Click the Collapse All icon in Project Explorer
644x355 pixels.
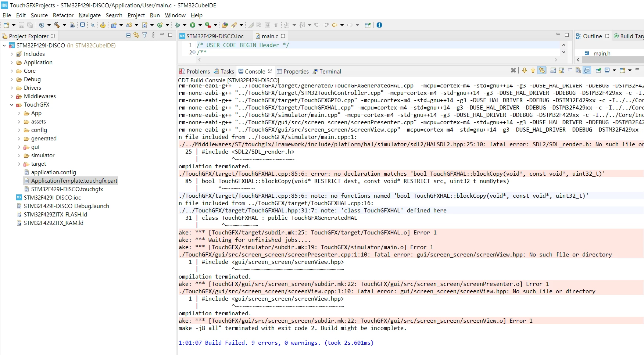coord(128,35)
